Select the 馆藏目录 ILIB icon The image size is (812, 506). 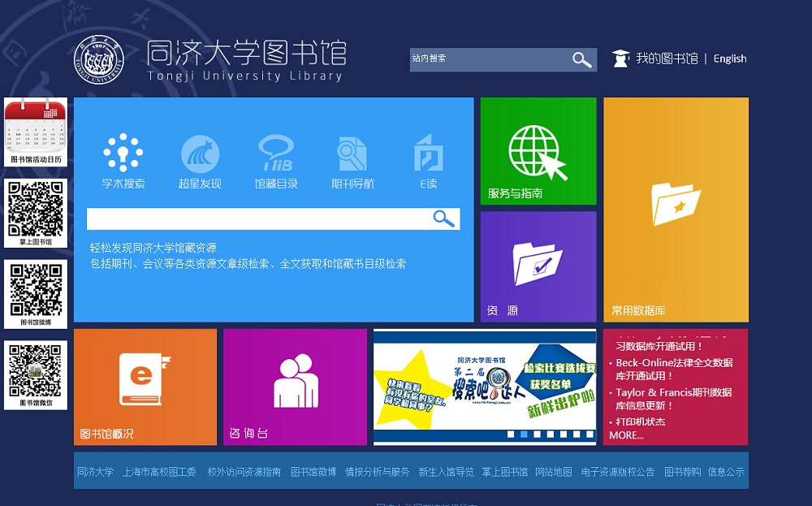coord(276,153)
